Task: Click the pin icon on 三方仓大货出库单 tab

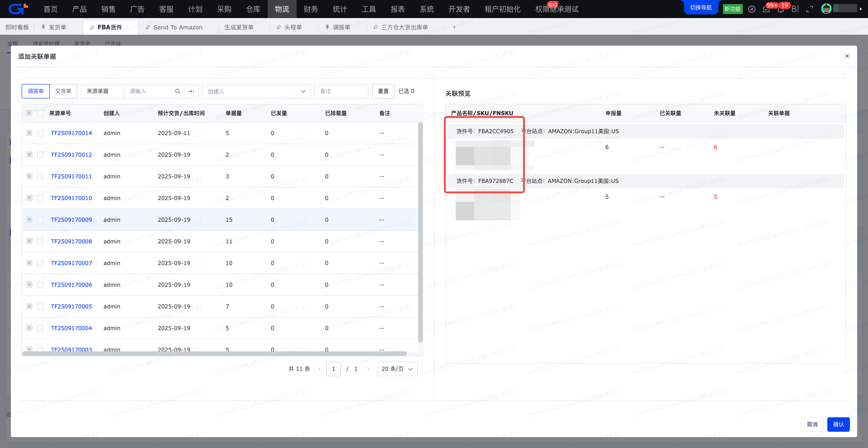Action: click(x=376, y=28)
